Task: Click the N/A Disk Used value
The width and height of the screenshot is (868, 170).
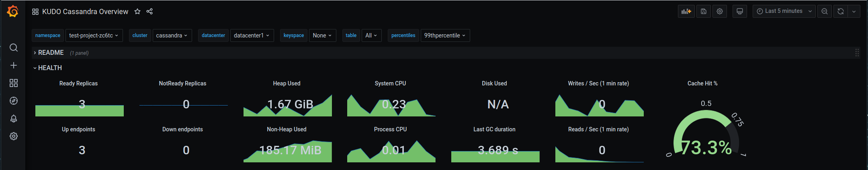Action: pyautogui.click(x=498, y=104)
